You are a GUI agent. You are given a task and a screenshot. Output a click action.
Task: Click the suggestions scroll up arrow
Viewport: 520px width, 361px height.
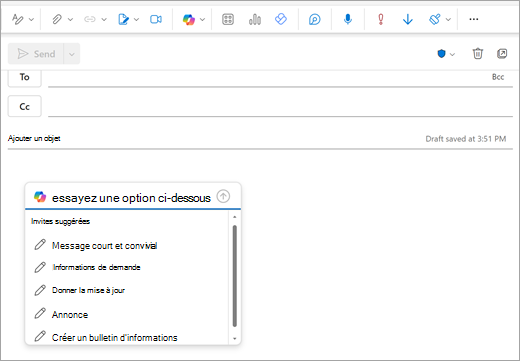tap(235, 217)
